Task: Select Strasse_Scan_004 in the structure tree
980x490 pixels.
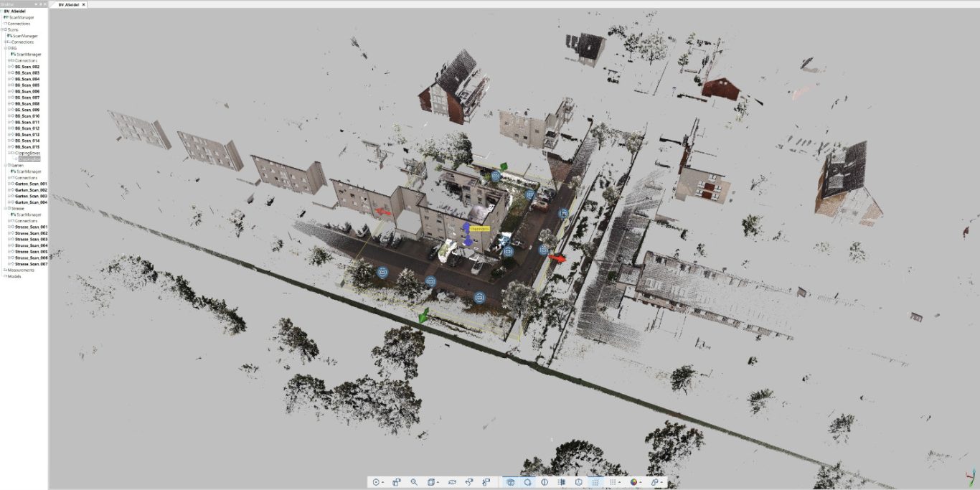Action: click(x=31, y=245)
